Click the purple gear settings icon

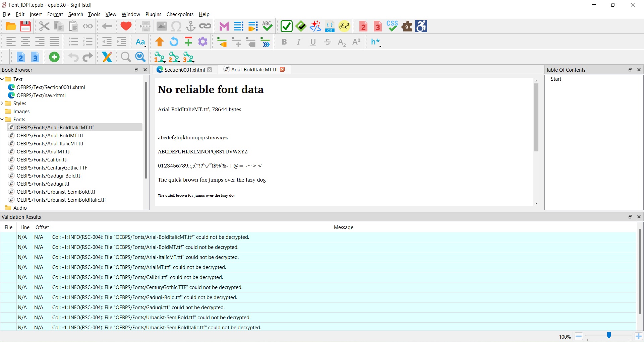[x=203, y=42]
